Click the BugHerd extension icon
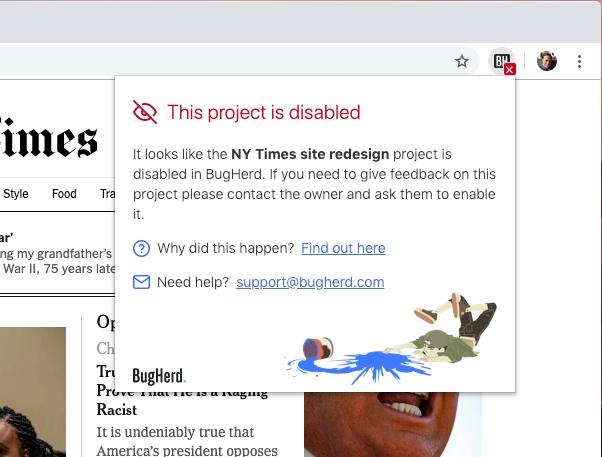This screenshot has width=602, height=457. point(502,61)
